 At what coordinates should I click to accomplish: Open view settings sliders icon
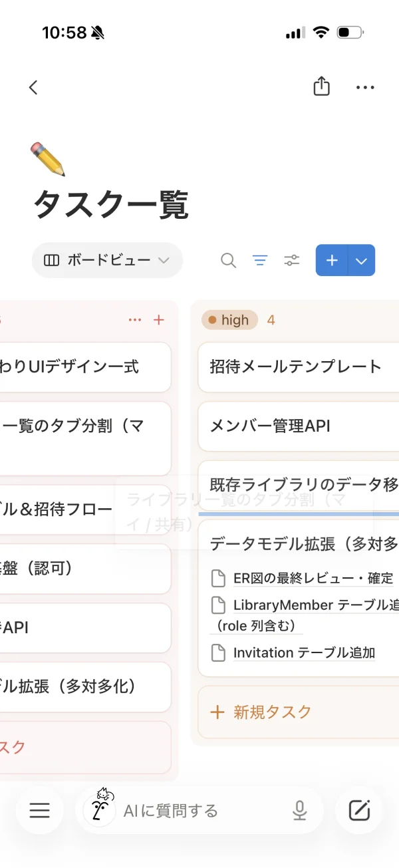point(292,260)
